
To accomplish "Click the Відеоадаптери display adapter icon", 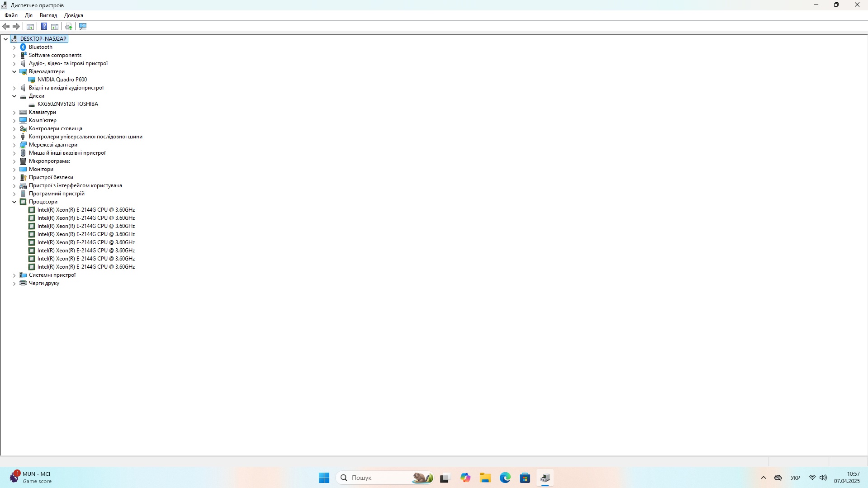I will (23, 71).
